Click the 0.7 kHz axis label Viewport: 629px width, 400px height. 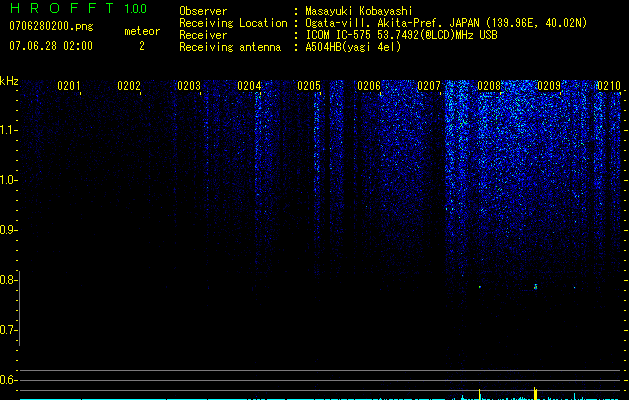pyautogui.click(x=8, y=330)
